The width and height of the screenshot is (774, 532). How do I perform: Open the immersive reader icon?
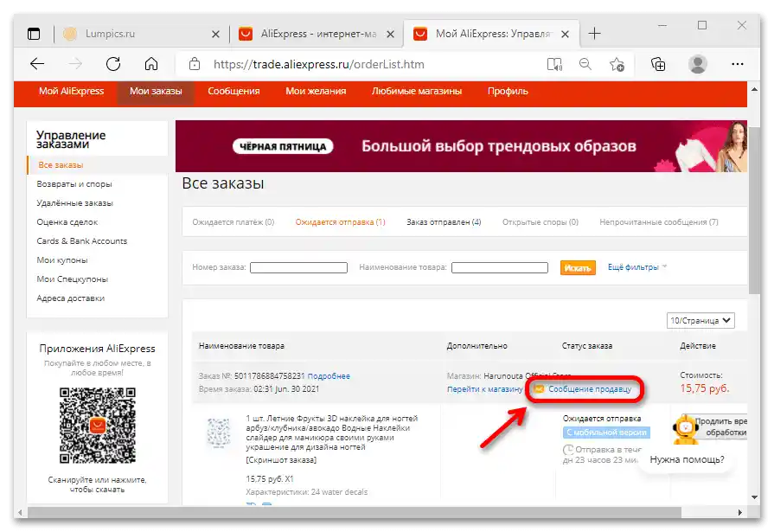pos(554,64)
